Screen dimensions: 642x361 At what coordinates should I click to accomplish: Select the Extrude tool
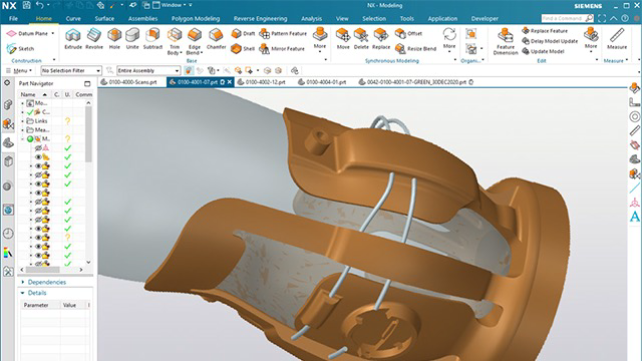click(x=73, y=39)
